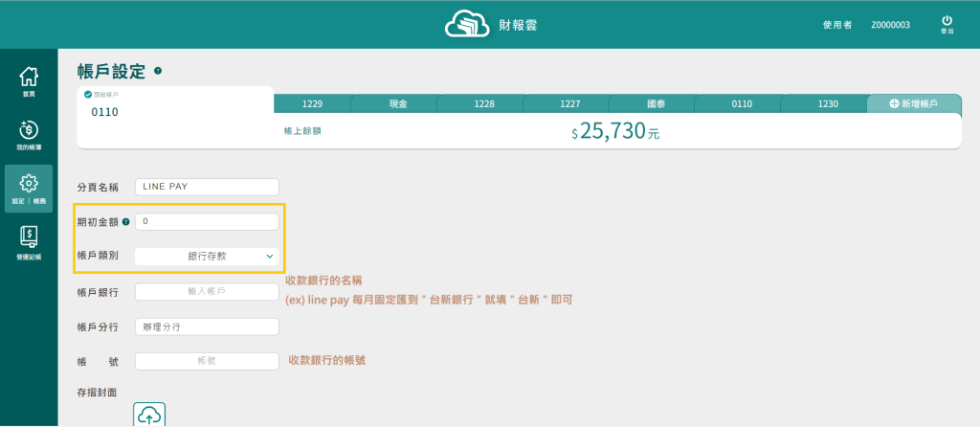Open the 1229 account tab
Screen dimensions: 980x427
[x=312, y=103]
